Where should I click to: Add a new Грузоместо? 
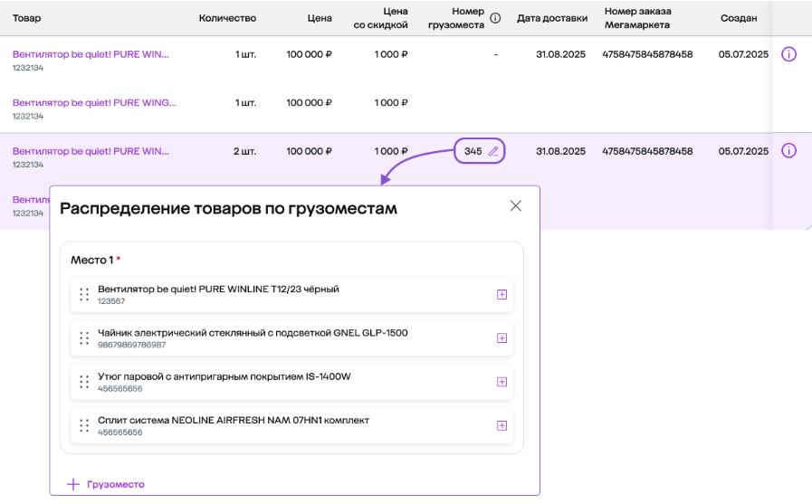click(106, 484)
